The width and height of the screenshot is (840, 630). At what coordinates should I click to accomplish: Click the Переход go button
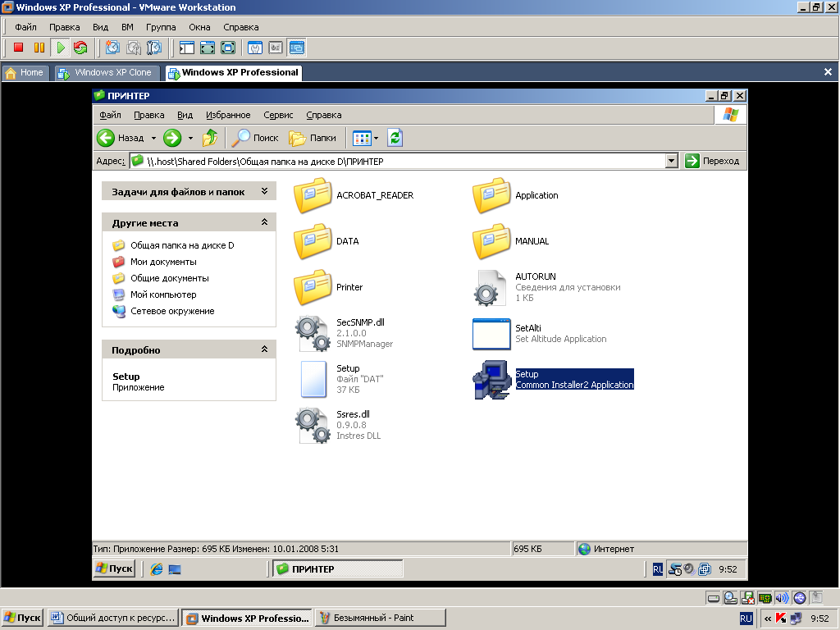(713, 161)
